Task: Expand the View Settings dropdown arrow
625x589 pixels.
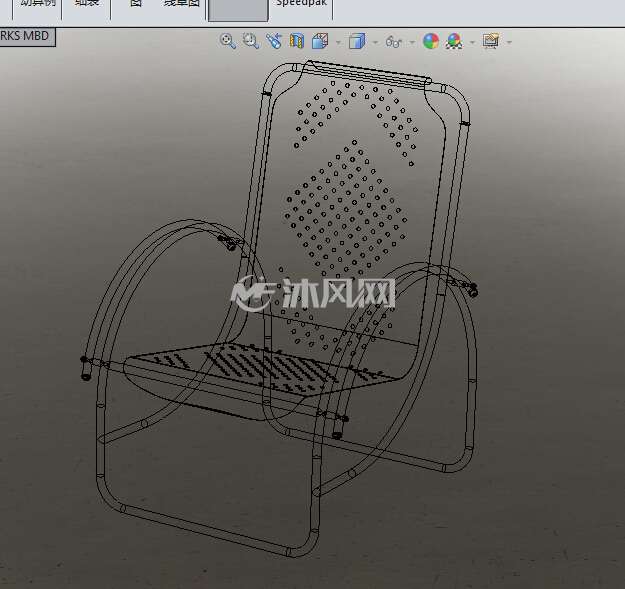Action: point(509,42)
